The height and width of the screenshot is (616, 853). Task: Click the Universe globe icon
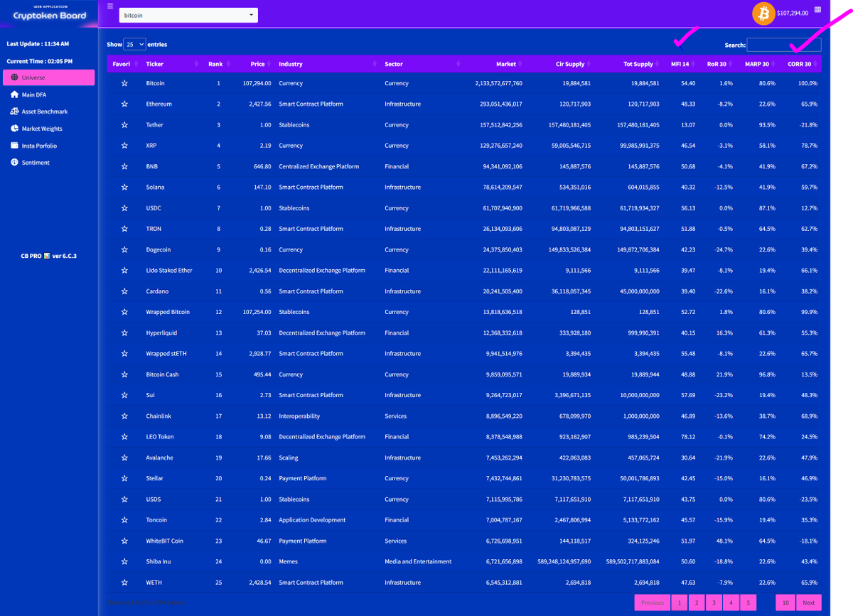click(x=15, y=77)
